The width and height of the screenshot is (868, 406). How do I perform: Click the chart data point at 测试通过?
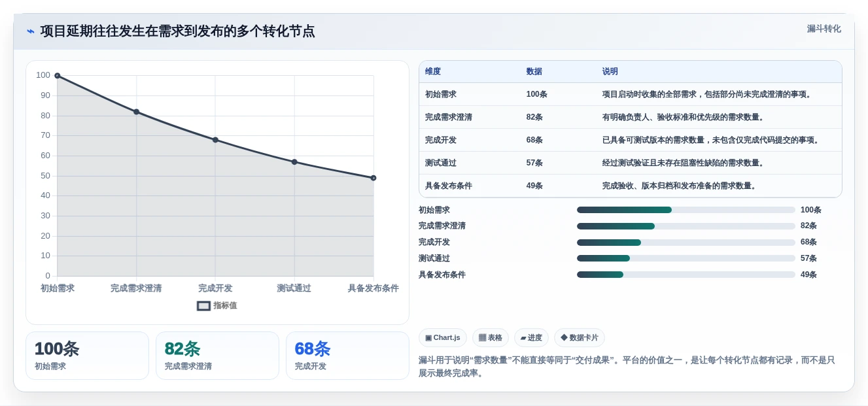(294, 162)
